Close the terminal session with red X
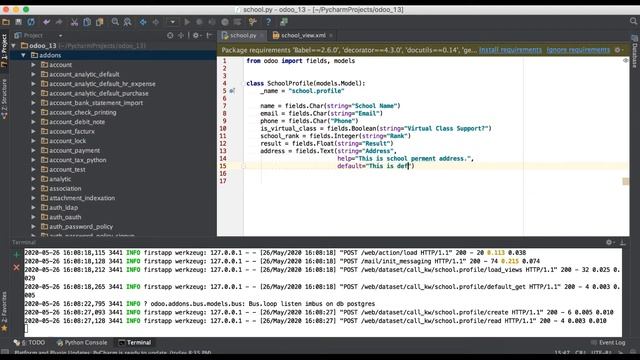The width and height of the screenshot is (640, 360). click(x=16, y=267)
